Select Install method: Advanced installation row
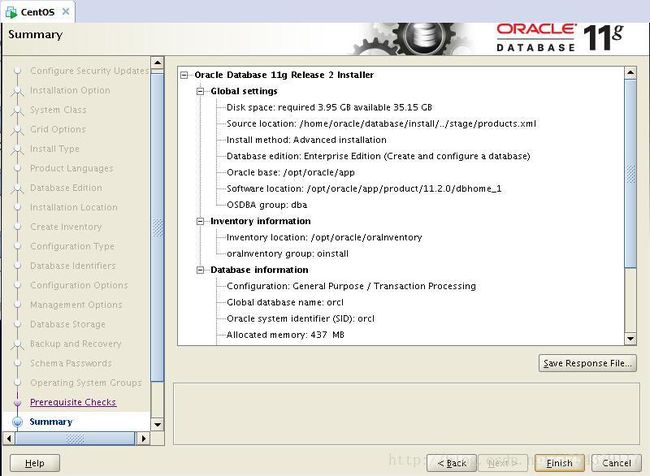 [x=306, y=140]
